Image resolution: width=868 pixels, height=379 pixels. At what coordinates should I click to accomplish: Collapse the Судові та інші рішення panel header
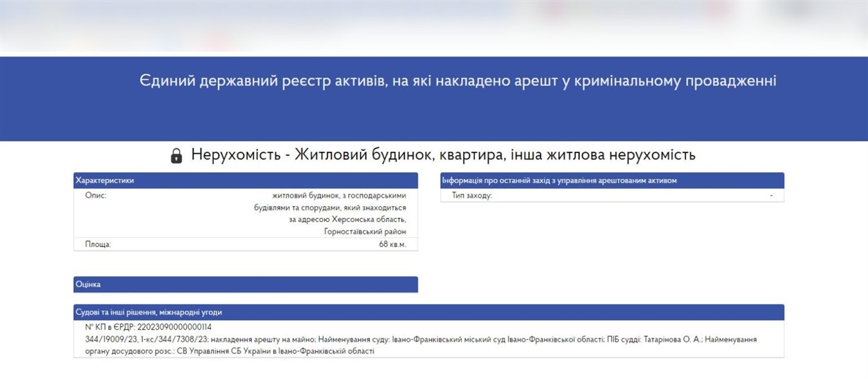pos(429,312)
